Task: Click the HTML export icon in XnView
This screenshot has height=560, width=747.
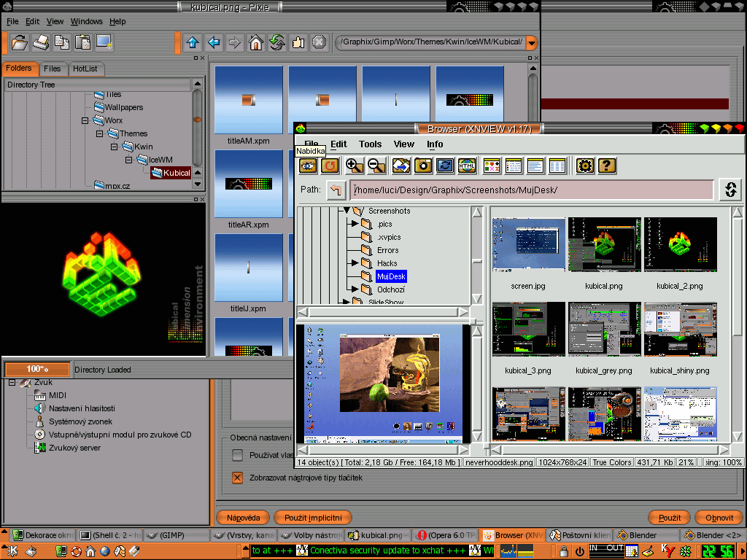Action: pos(467,166)
